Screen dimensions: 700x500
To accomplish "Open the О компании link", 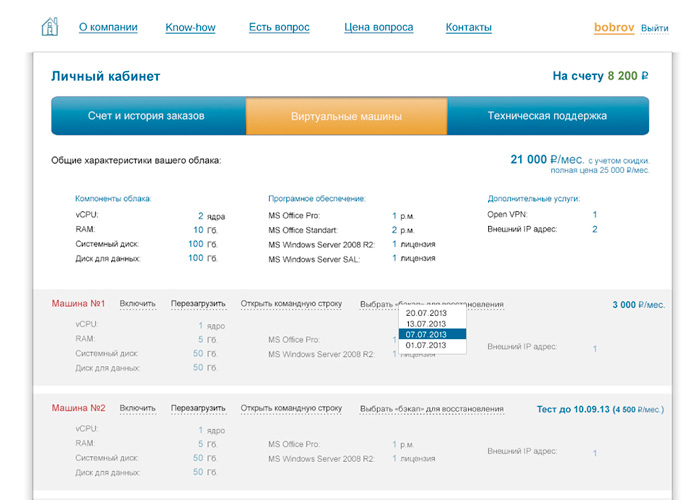I will [x=108, y=27].
